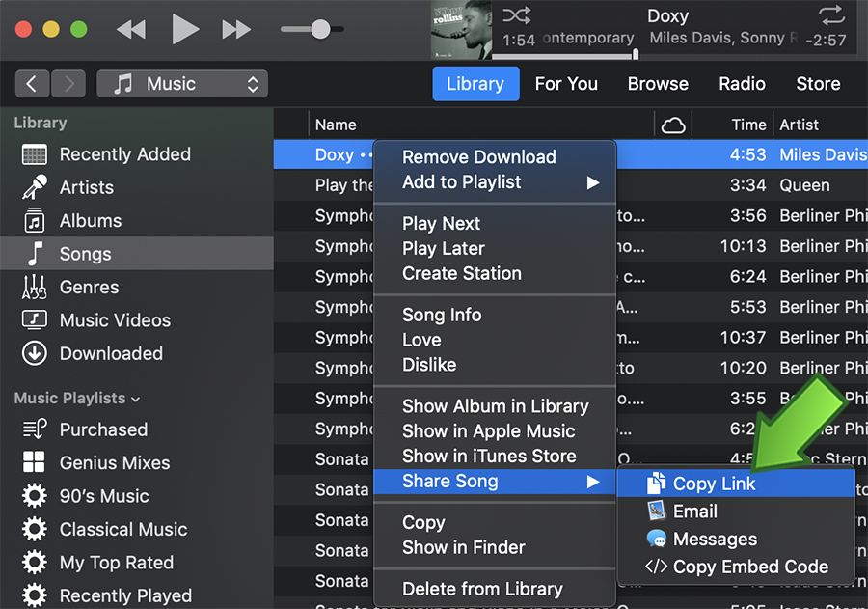Screen dimensions: 868x609
Task: Click the 3:56 time cell
Action: (x=747, y=215)
